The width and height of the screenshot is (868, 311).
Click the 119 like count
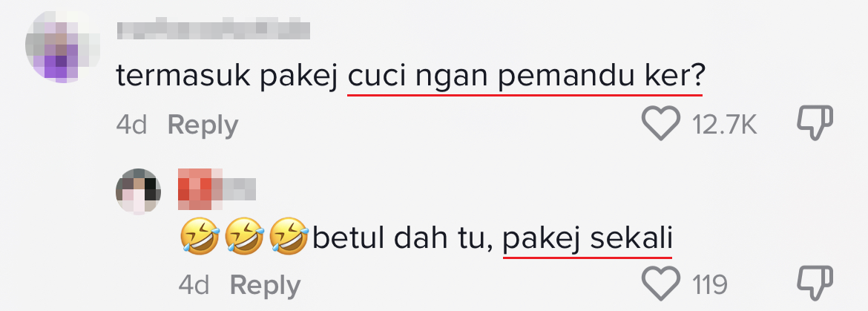click(709, 286)
